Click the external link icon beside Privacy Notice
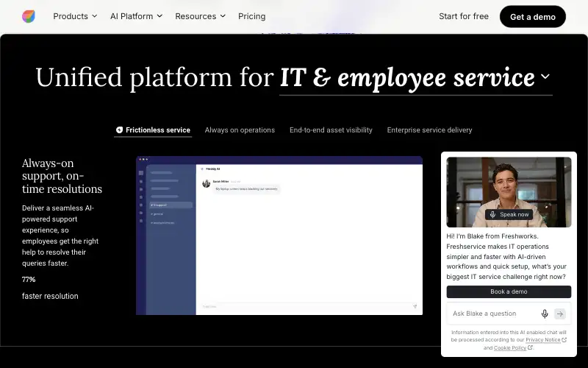 [564, 340]
